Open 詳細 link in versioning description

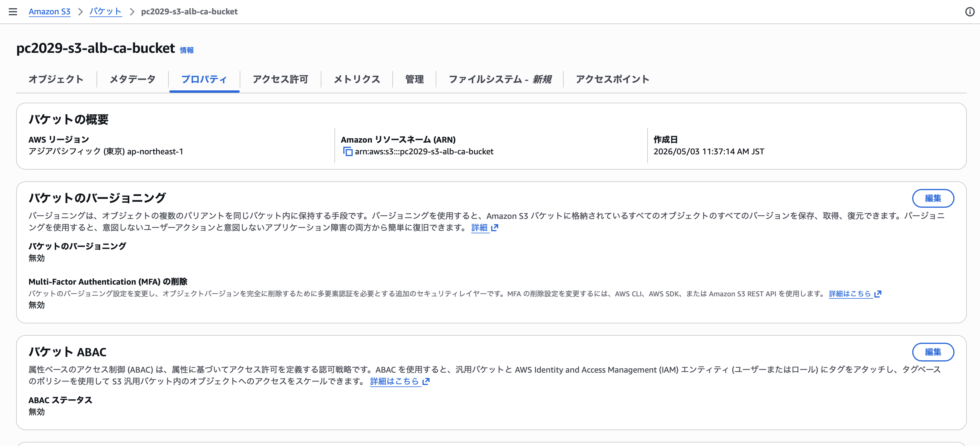pyautogui.click(x=479, y=228)
